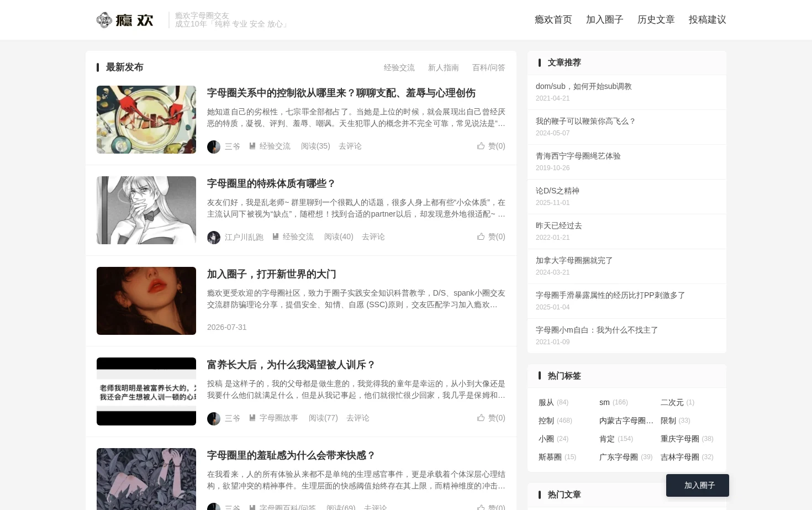The image size is (812, 510).
Task: Open recommended article 字母圈手滑暴露属性的经历
Action: point(610,295)
